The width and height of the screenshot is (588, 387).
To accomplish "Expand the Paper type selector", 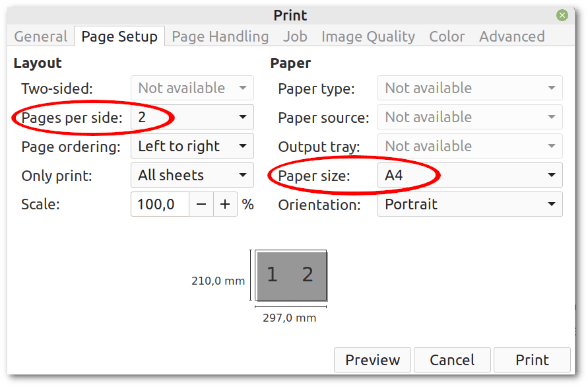I will coord(469,88).
